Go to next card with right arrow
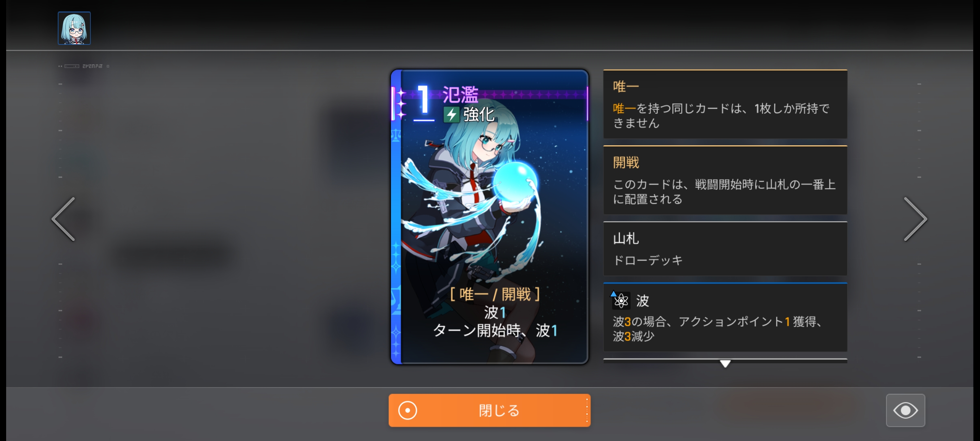 tap(915, 219)
